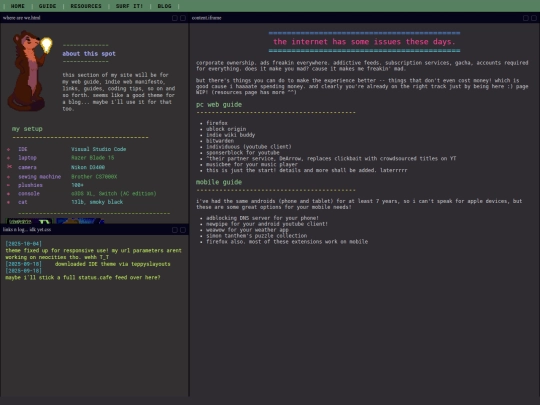Screen dimensions: 540x405
Task: Click the 'theme fixed up for responsive use' entry
Action: click(x=93, y=254)
